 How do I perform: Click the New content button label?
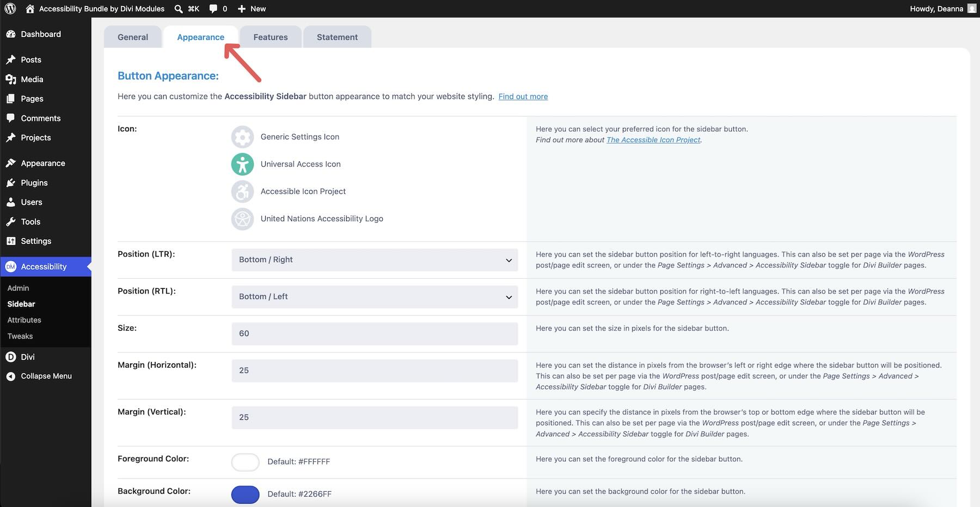tap(258, 9)
